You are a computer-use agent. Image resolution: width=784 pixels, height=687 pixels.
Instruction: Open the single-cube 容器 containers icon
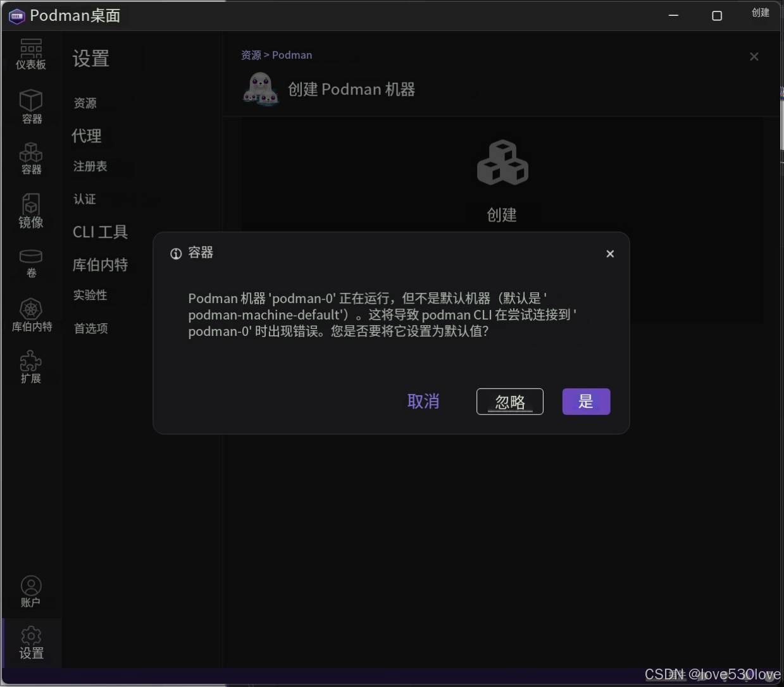tap(31, 106)
